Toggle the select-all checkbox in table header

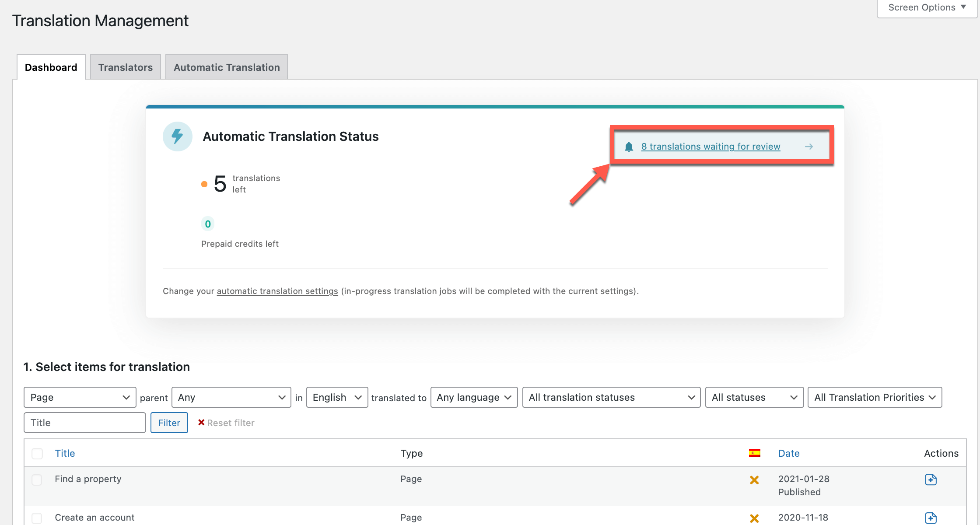click(37, 453)
